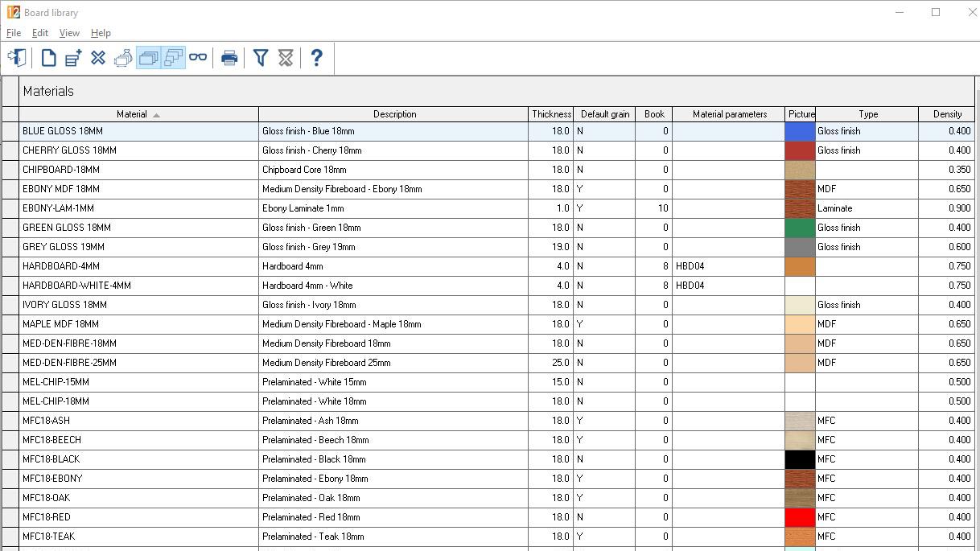Click the exit door icon in toolbar
Viewport: 980px width, 551px height.
(16, 58)
